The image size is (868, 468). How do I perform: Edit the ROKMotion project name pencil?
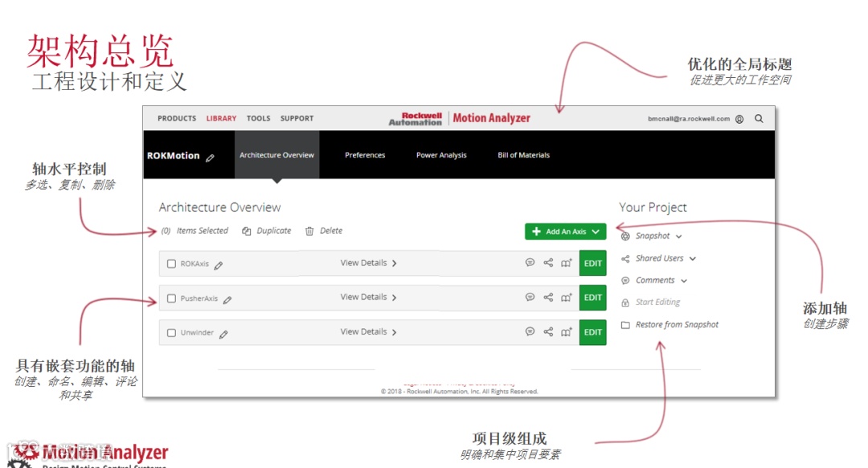click(210, 158)
